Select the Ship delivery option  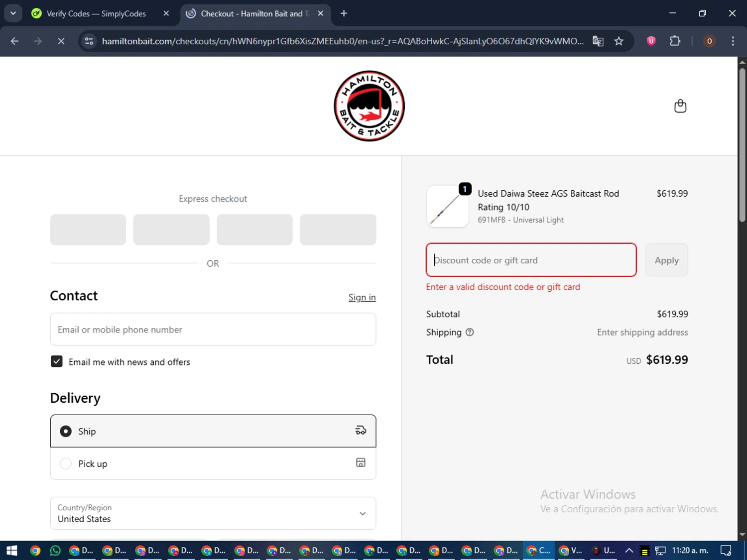tap(213, 431)
